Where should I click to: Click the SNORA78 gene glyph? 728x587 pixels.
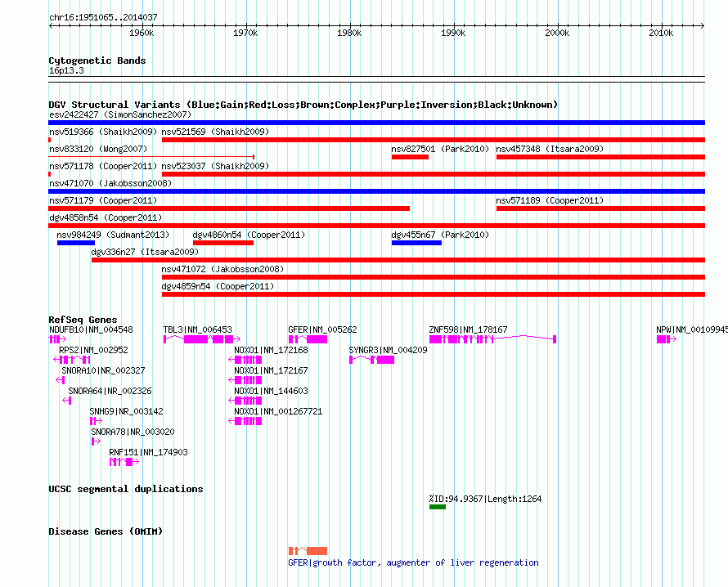pos(96,441)
